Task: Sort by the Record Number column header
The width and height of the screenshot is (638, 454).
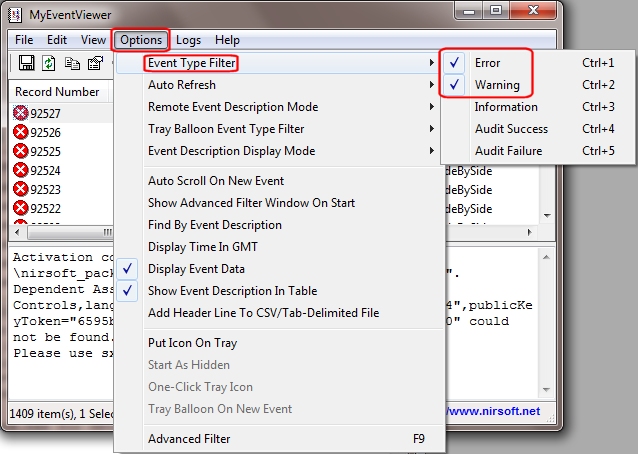Action: coord(58,92)
